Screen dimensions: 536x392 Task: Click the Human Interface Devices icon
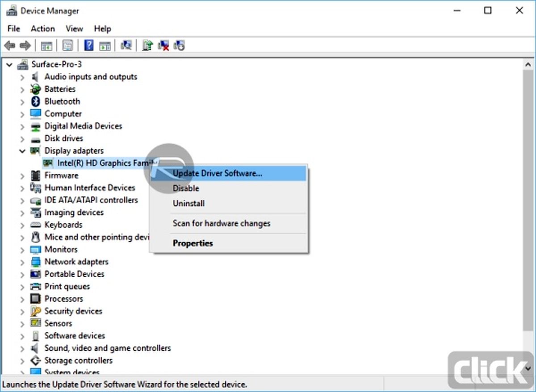(x=36, y=188)
